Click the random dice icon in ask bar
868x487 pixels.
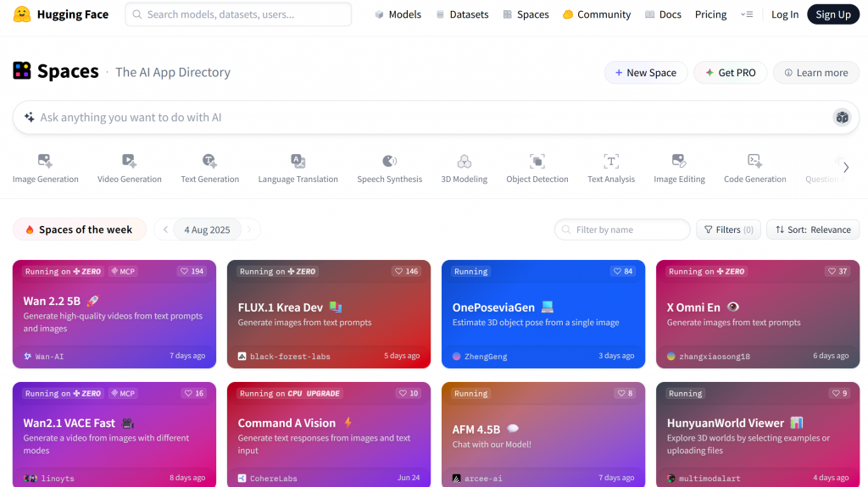point(842,118)
